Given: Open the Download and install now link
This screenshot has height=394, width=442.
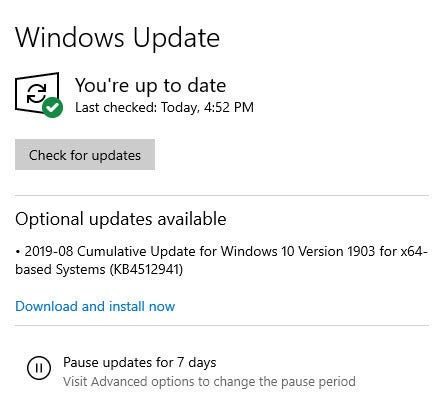Looking at the screenshot, I should [x=95, y=306].
